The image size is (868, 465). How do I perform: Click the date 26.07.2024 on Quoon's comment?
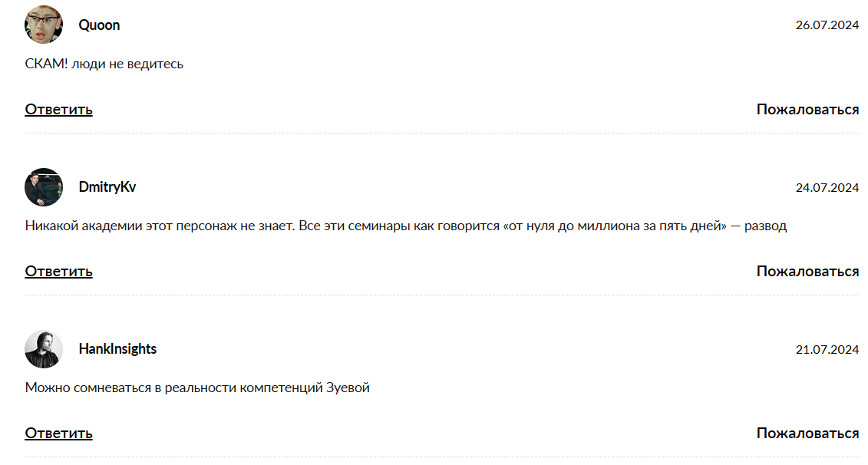pos(827,24)
